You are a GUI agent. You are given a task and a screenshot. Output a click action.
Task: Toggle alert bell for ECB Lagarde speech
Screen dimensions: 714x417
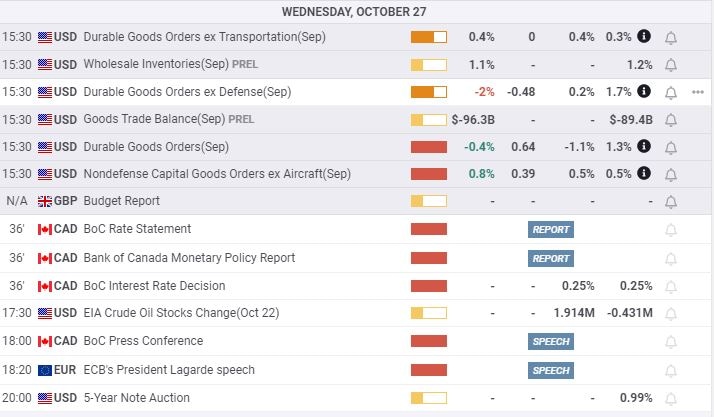point(671,370)
